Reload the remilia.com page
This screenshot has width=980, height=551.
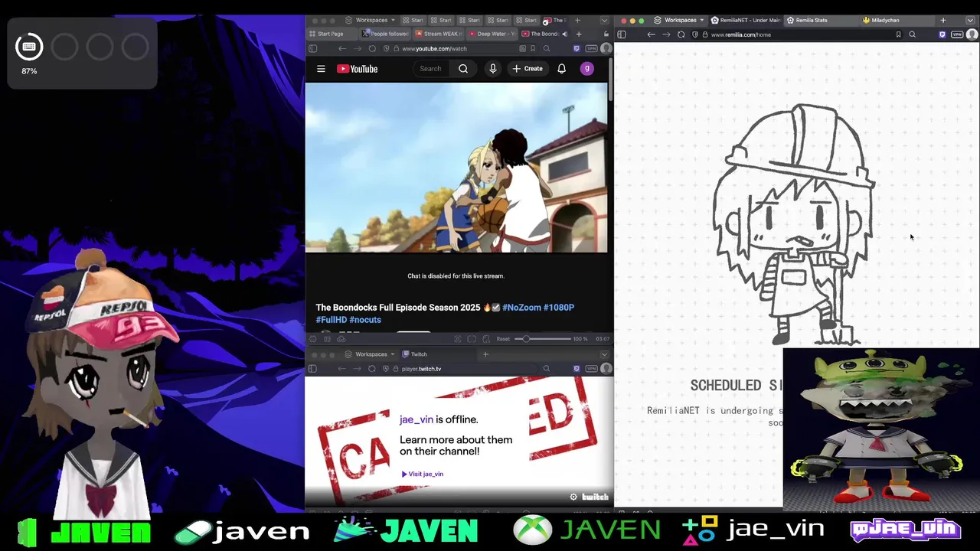681,34
